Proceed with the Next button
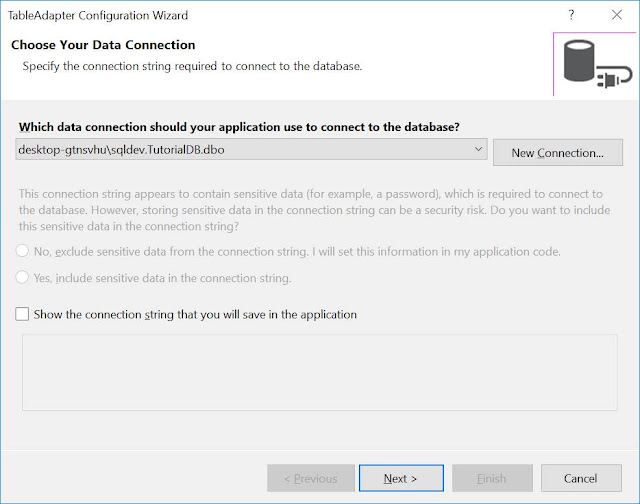Screen dimensions: 640x504 [401, 478]
